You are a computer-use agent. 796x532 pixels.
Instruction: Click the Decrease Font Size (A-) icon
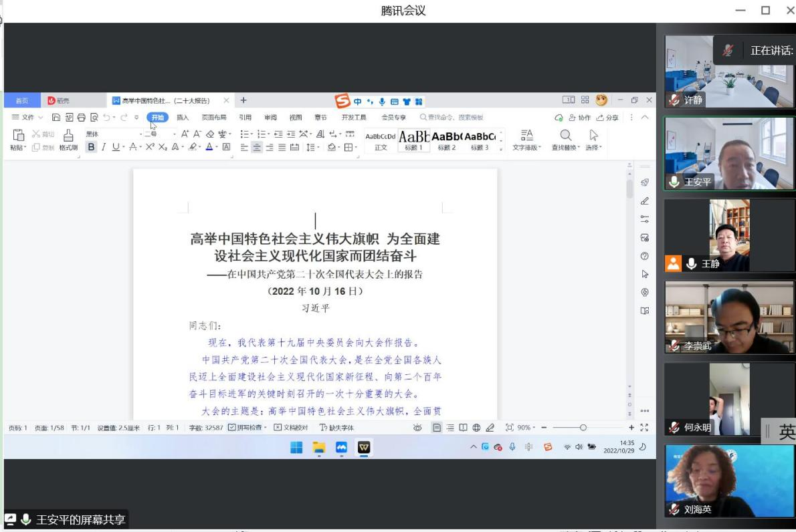click(197, 134)
